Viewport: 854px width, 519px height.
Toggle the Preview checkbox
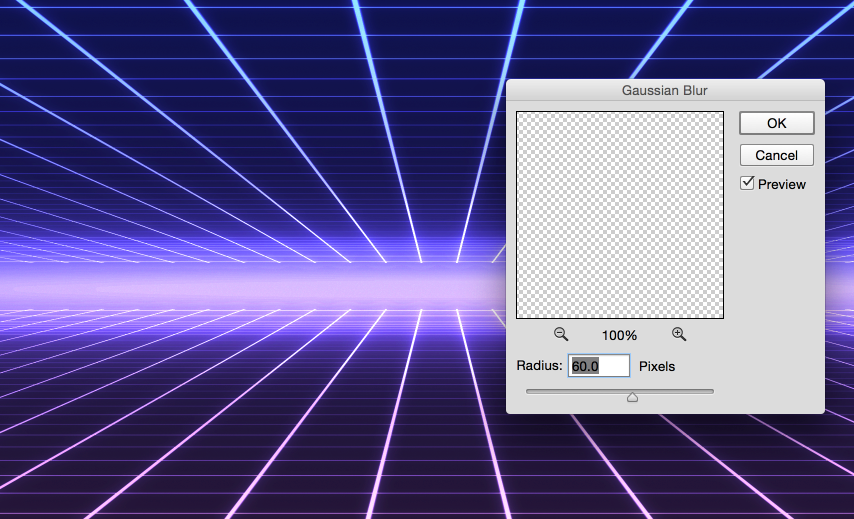(x=747, y=183)
